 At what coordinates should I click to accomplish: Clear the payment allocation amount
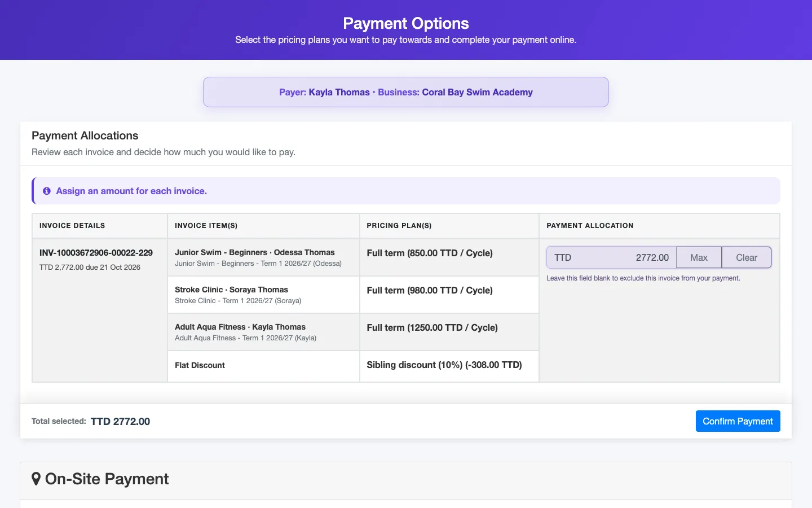747,257
